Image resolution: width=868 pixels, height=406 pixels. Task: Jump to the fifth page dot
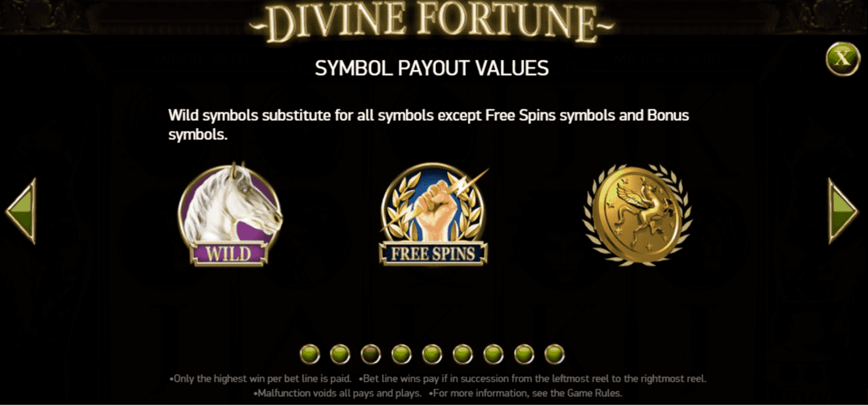pos(432,354)
